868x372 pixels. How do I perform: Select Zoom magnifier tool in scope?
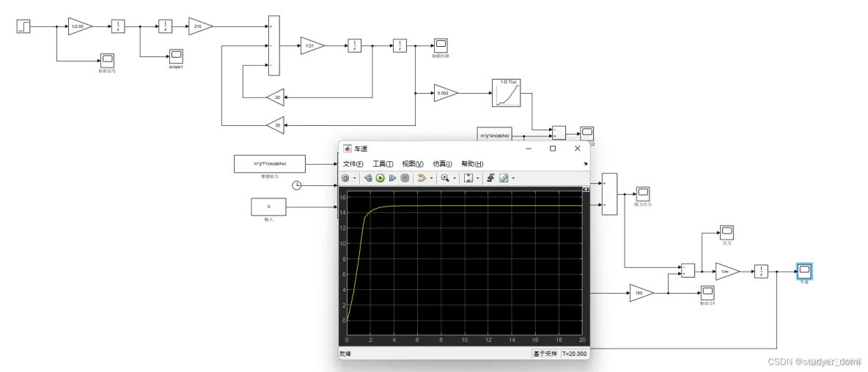click(x=445, y=178)
